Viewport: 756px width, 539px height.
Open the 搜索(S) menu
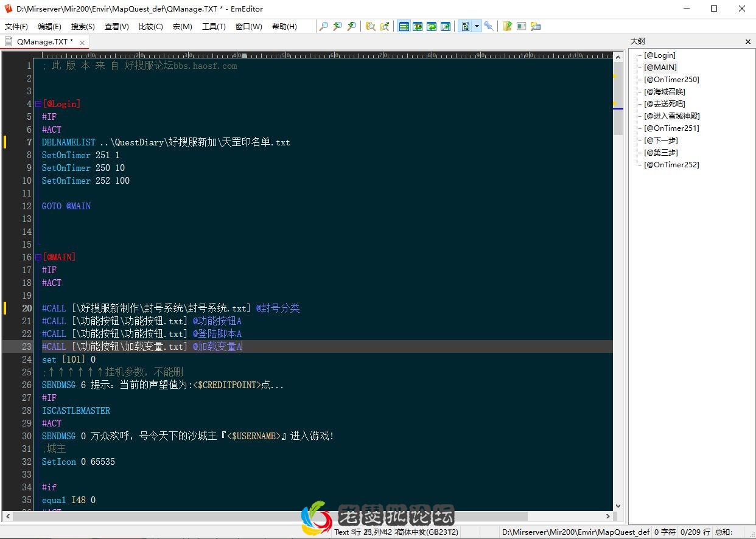click(83, 27)
